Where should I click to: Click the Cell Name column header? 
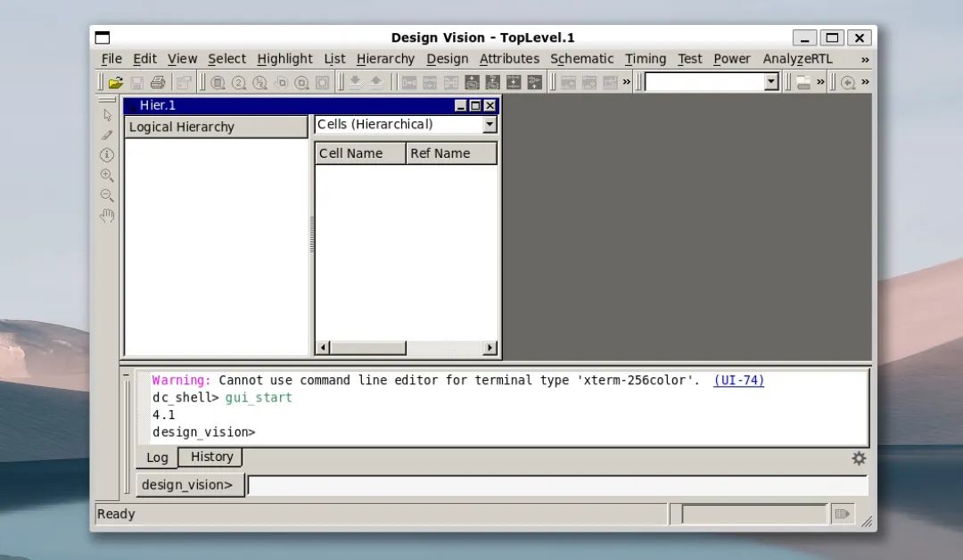360,153
